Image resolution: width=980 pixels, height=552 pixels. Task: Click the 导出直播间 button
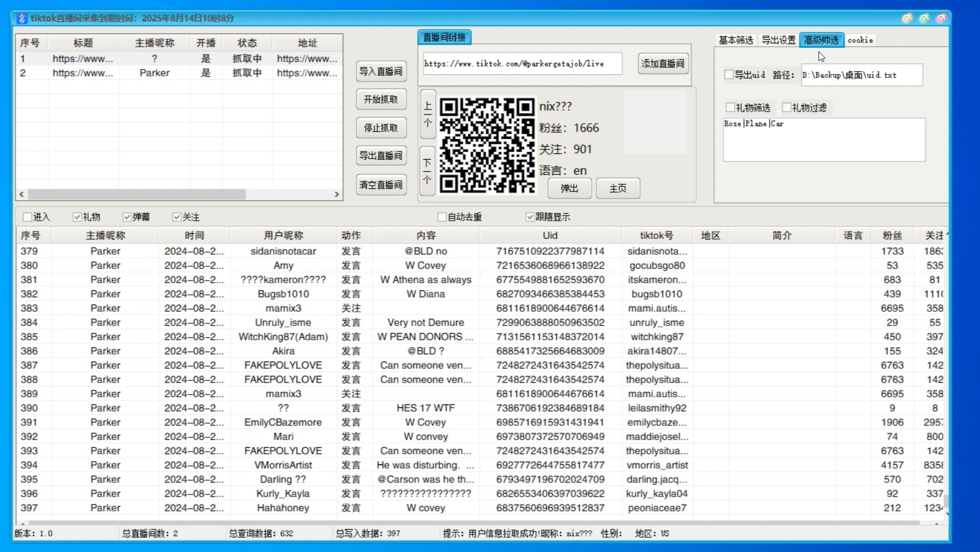[381, 155]
